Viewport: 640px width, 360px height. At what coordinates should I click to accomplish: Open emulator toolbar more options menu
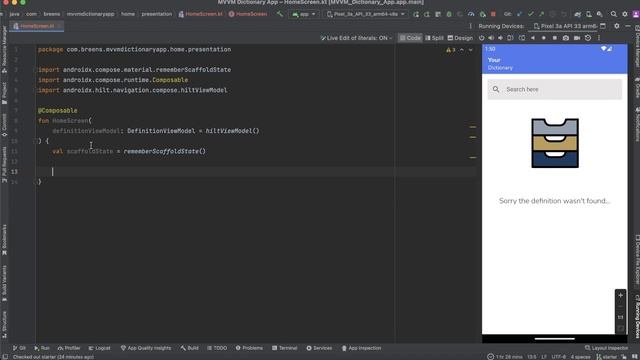pos(599,38)
